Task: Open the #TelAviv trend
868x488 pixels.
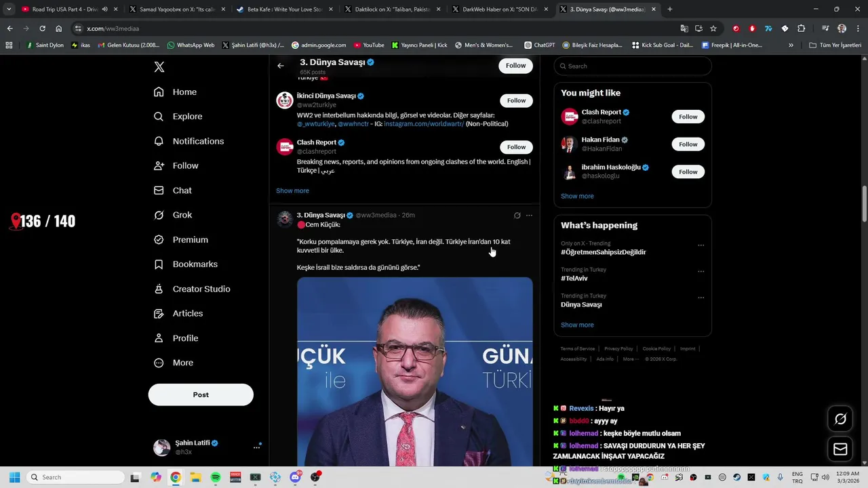Action: pos(574,279)
